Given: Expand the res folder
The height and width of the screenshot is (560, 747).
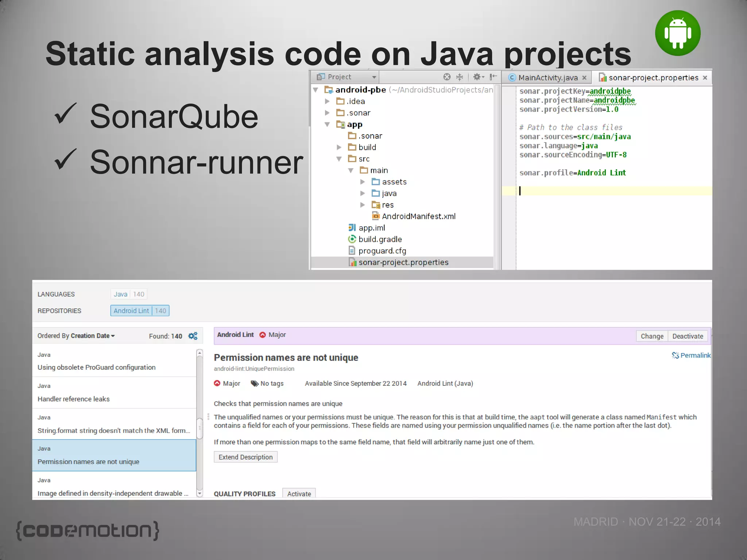Looking at the screenshot, I should click(362, 205).
